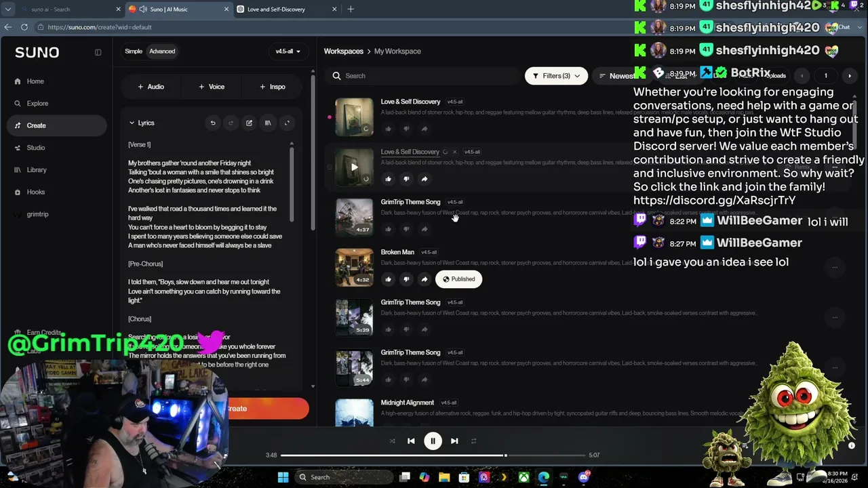Open Discord from the taskbar

[x=583, y=477]
